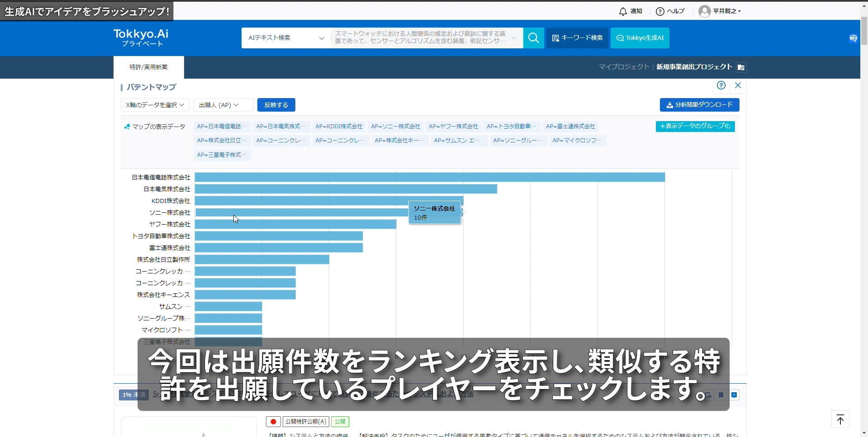Viewport: 868px width, 437px height.
Task: Select the AP=株式会社日立 data chip
Action: pyautogui.click(x=222, y=141)
